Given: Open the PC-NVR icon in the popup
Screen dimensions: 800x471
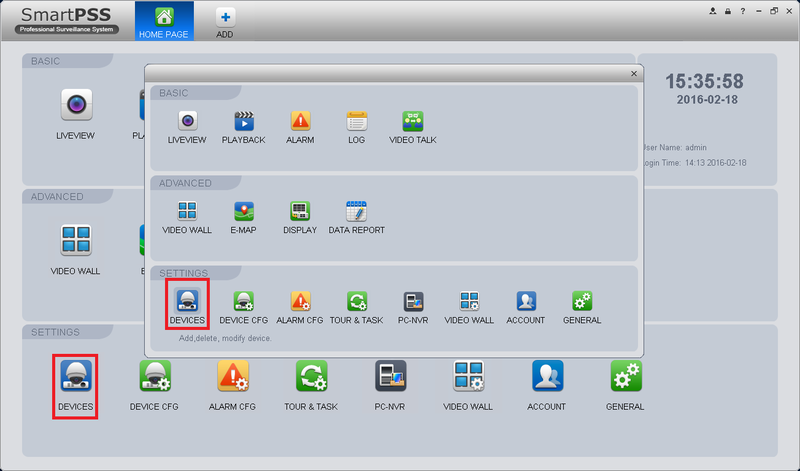Looking at the screenshot, I should [413, 308].
